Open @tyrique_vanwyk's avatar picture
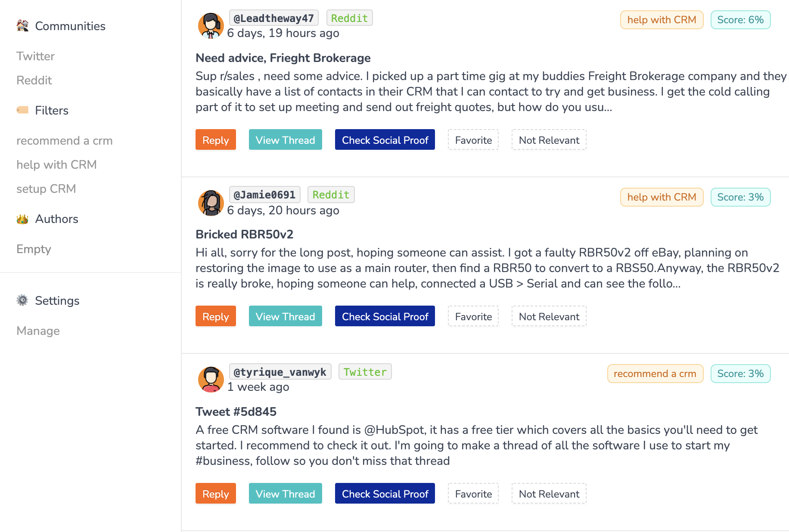 point(211,379)
